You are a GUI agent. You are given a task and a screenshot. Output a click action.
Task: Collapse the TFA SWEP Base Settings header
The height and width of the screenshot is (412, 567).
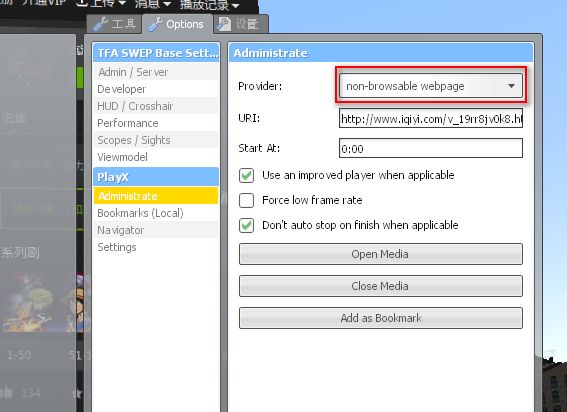click(x=156, y=53)
